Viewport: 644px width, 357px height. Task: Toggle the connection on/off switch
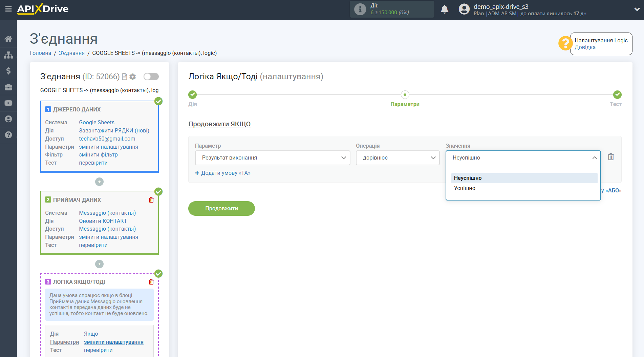click(151, 77)
